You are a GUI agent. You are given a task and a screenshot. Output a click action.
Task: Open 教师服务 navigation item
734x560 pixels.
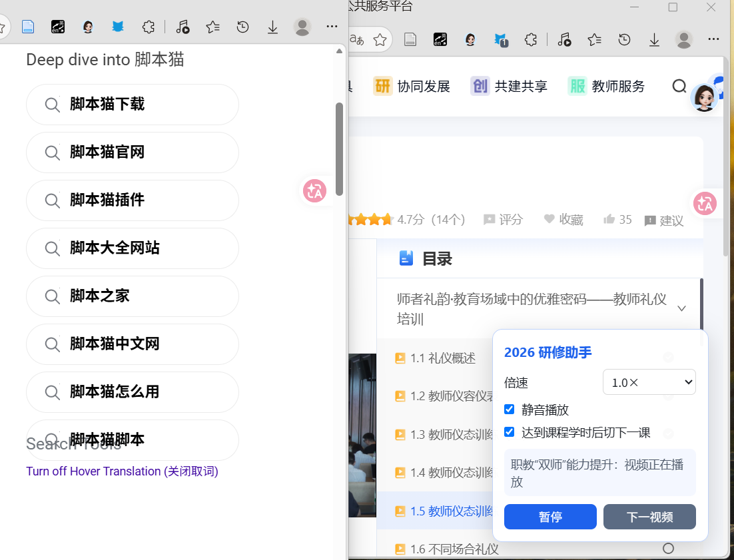point(607,86)
